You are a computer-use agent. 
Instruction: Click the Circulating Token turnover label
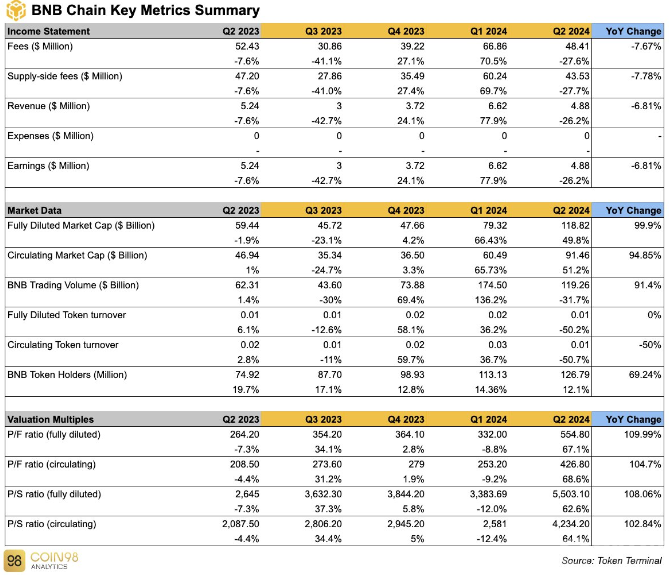click(63, 345)
